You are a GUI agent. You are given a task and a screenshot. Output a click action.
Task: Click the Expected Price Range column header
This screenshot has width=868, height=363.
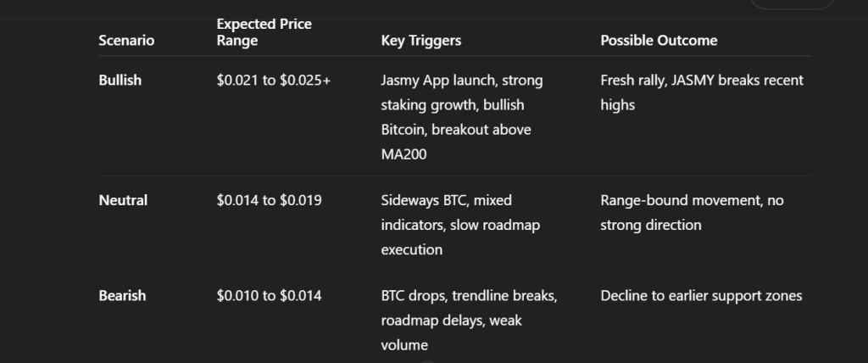(x=264, y=32)
